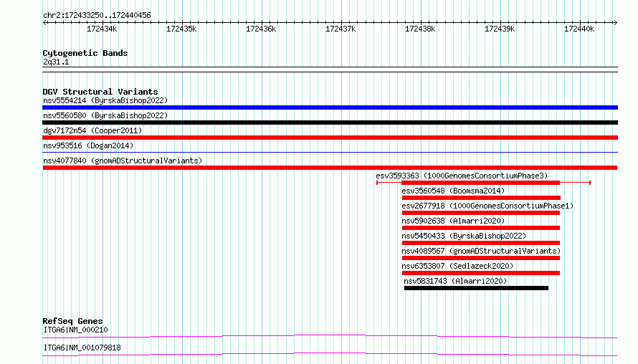Click the red esv2677918 variant bar
The width and height of the screenshot is (638, 364).
tap(481, 213)
